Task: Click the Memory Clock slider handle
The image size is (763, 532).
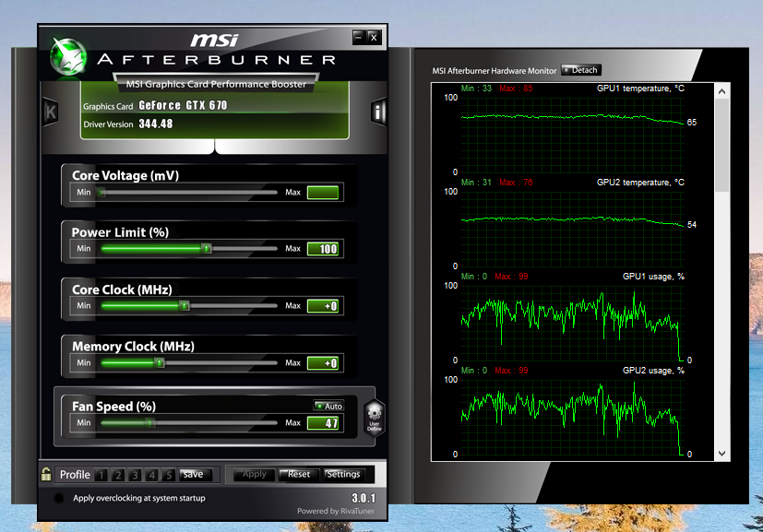Action: [x=159, y=362]
